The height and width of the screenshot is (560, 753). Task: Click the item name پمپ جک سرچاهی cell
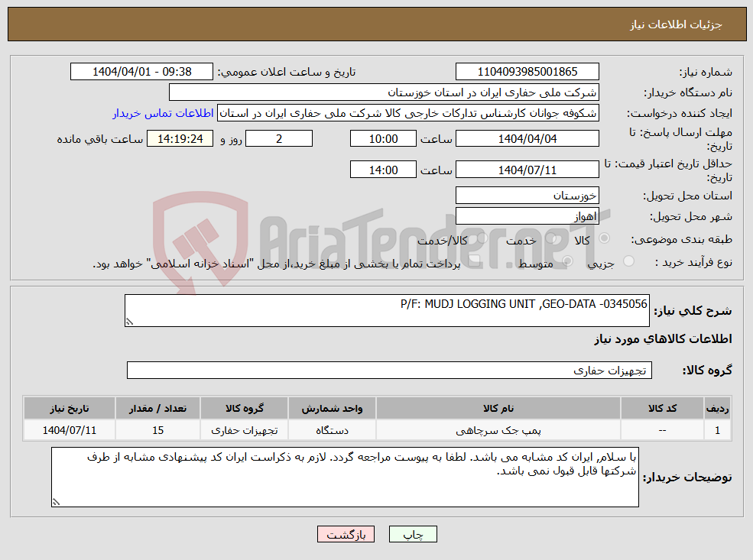[498, 430]
